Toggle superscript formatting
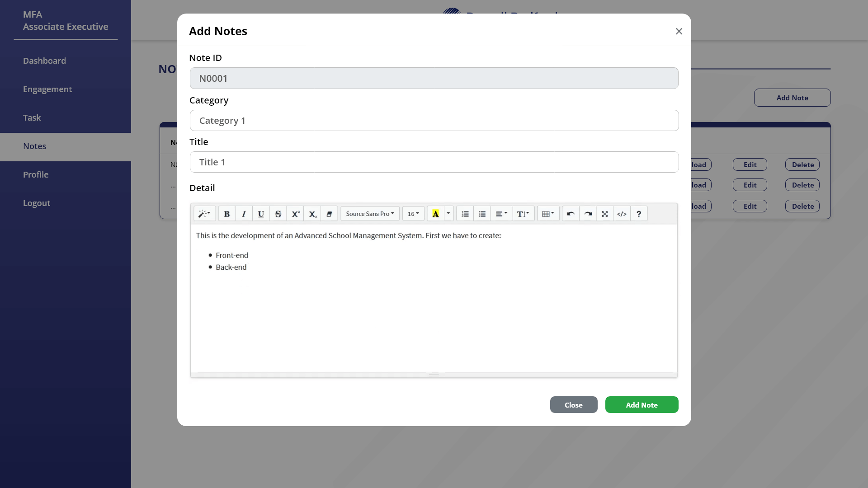 coord(295,213)
